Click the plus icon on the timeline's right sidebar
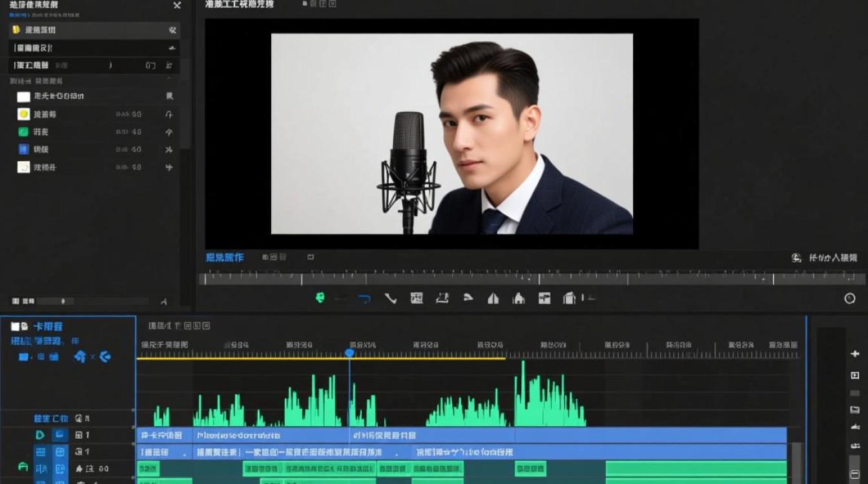Viewport: 868px width, 484px height. click(x=855, y=354)
